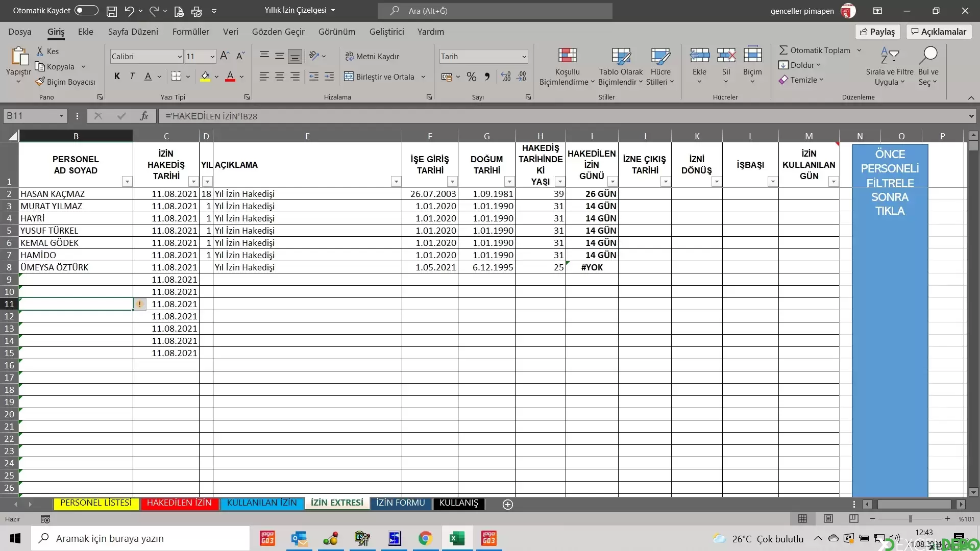The width and height of the screenshot is (980, 551).
Task: Open the Veri ribbon tab
Action: [x=230, y=32]
